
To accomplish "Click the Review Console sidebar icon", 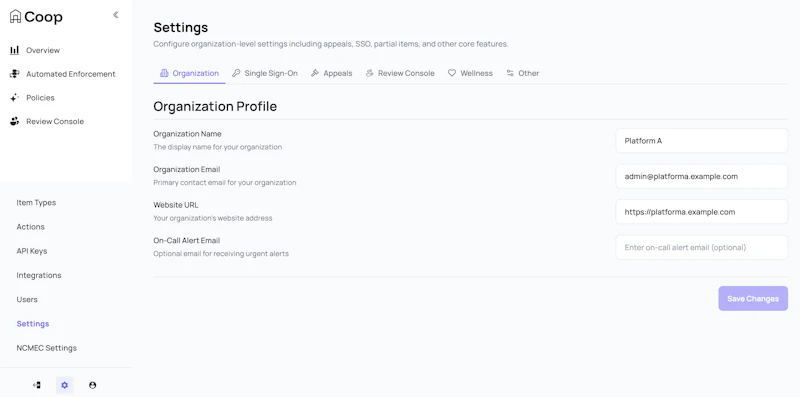I will click(x=14, y=121).
